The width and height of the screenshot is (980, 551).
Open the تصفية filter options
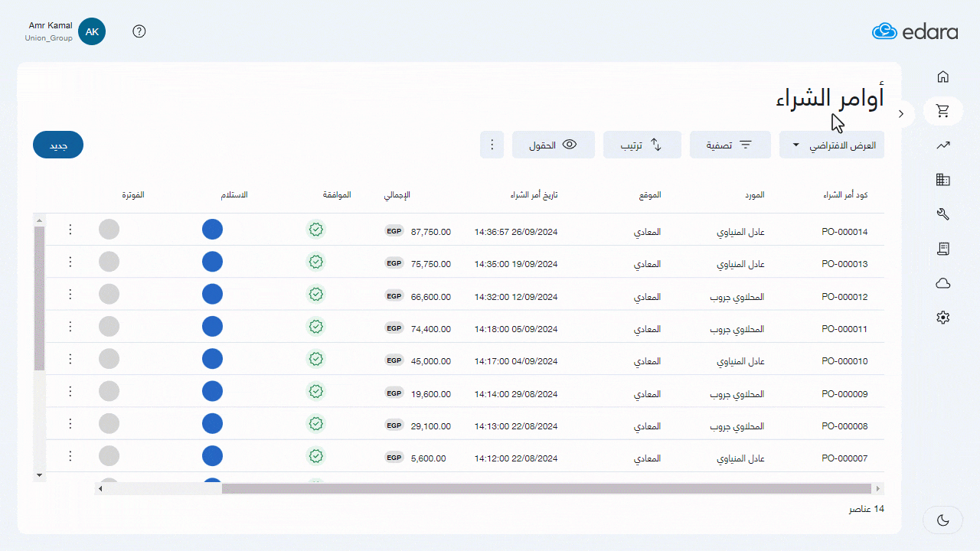pos(730,145)
